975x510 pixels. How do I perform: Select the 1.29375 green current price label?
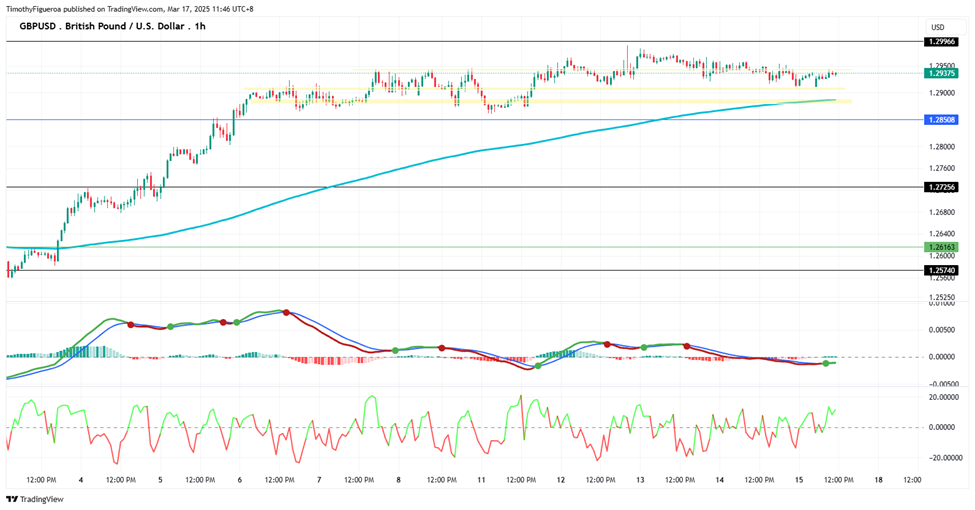(x=941, y=73)
